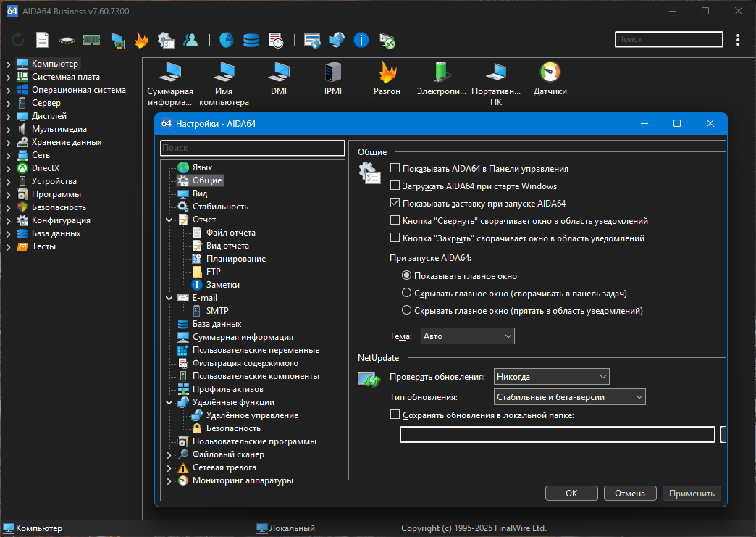Open the DMI icon in main pane

279,79
